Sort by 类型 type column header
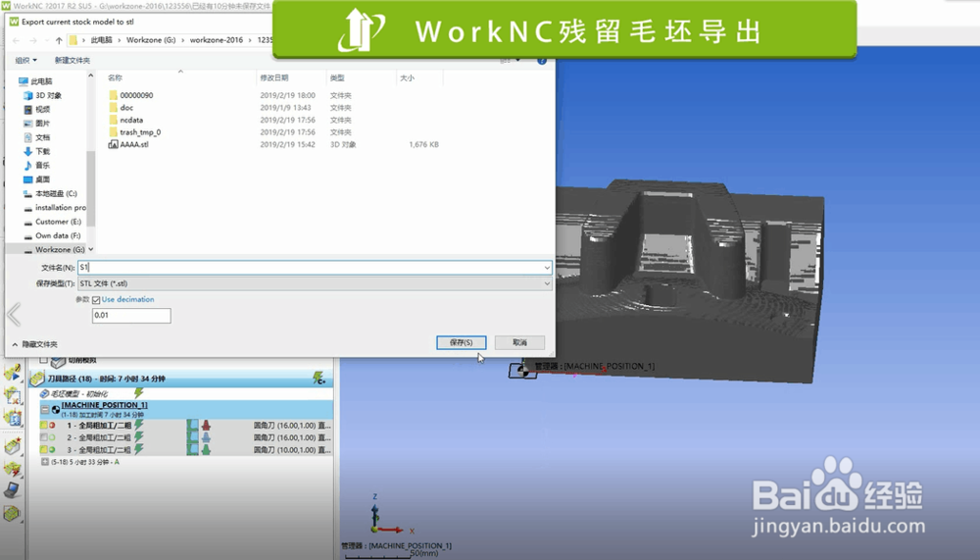The height and width of the screenshot is (560, 980). tap(337, 78)
